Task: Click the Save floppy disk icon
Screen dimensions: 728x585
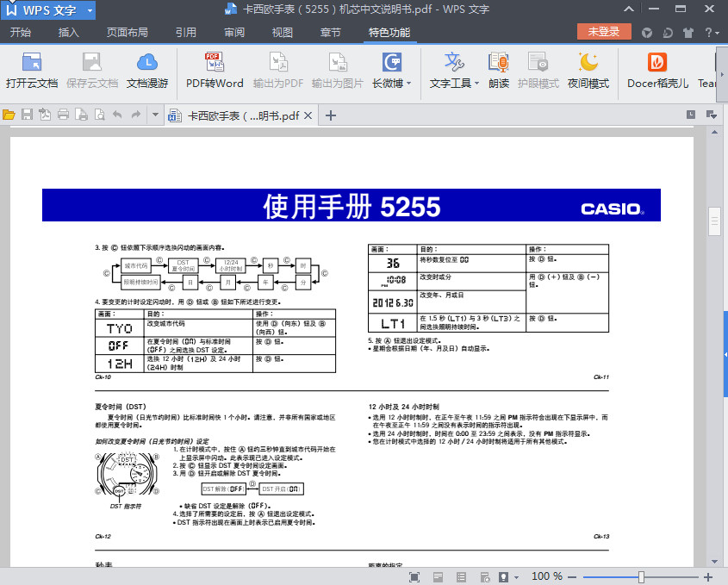Action: click(x=27, y=115)
